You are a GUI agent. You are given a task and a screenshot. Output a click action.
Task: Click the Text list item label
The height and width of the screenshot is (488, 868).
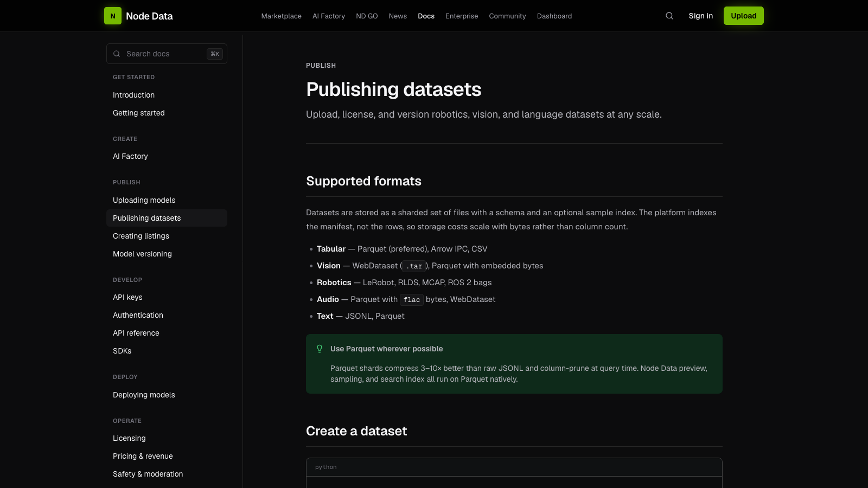coord(325,316)
